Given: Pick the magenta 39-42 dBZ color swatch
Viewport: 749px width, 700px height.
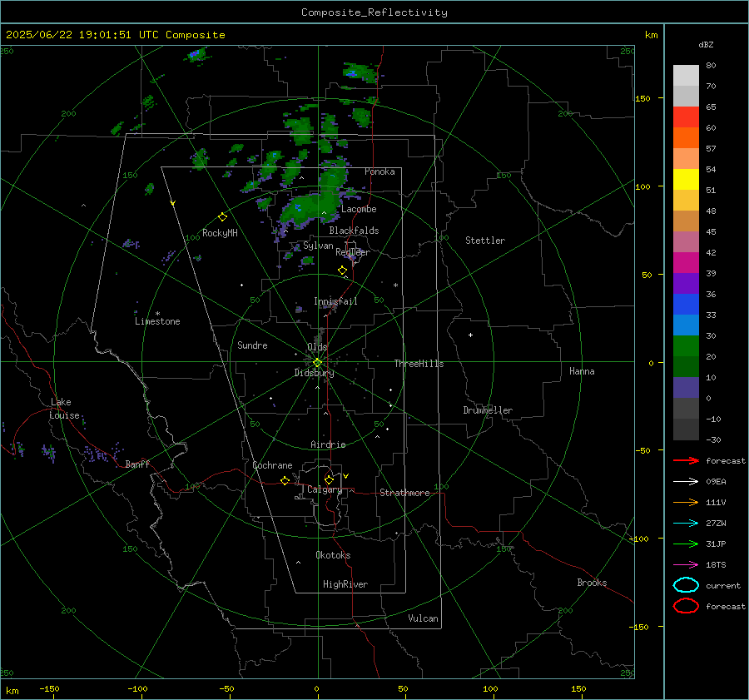Looking at the screenshot, I should tap(686, 263).
